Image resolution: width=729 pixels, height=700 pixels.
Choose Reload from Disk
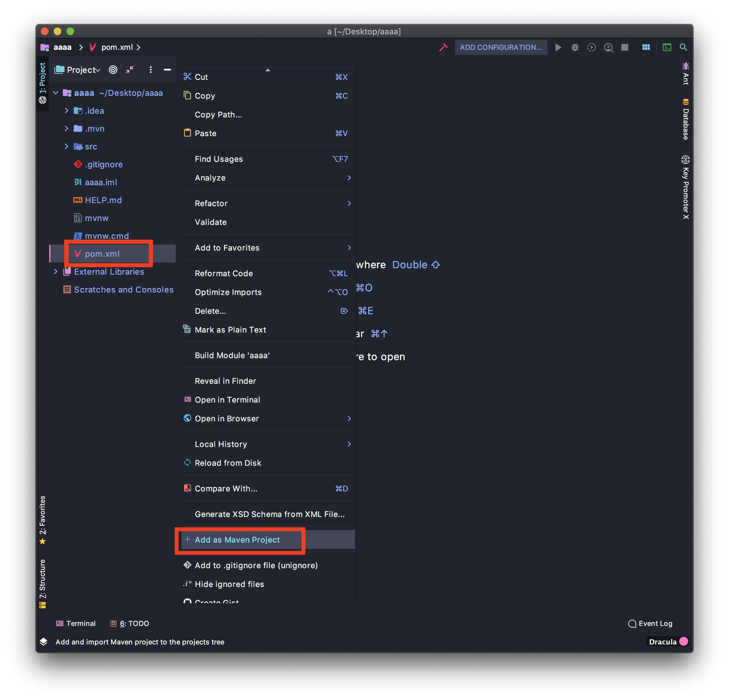pos(268,463)
